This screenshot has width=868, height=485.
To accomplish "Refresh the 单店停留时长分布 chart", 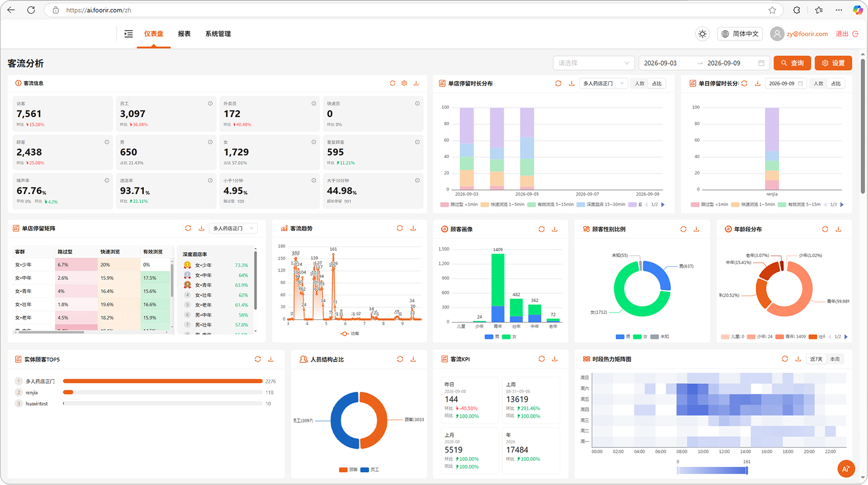I will tap(558, 83).
